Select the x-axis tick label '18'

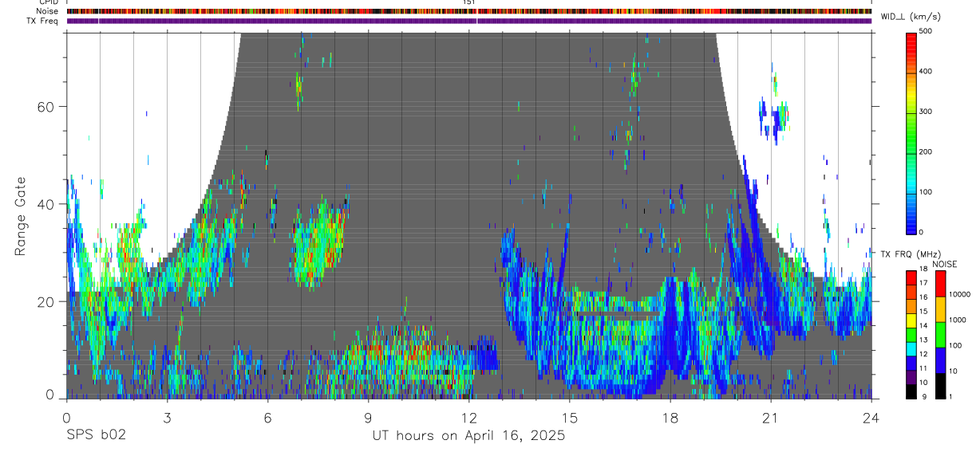click(x=670, y=418)
